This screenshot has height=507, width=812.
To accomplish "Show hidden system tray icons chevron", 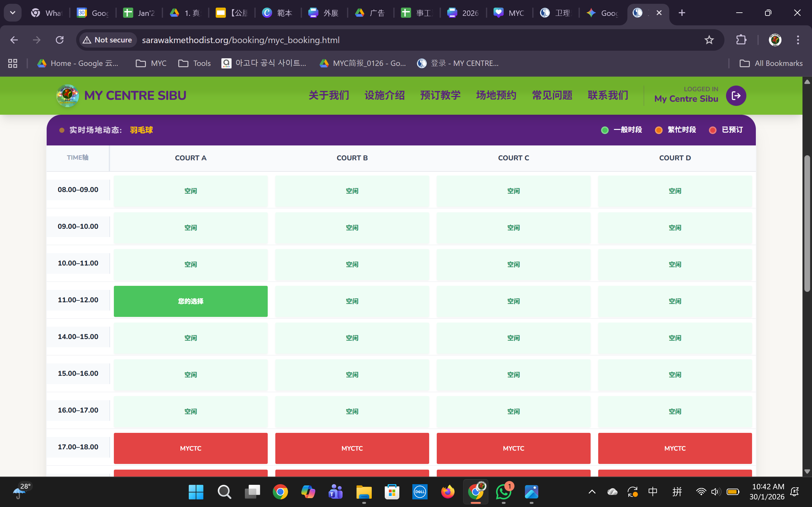I will pyautogui.click(x=592, y=492).
